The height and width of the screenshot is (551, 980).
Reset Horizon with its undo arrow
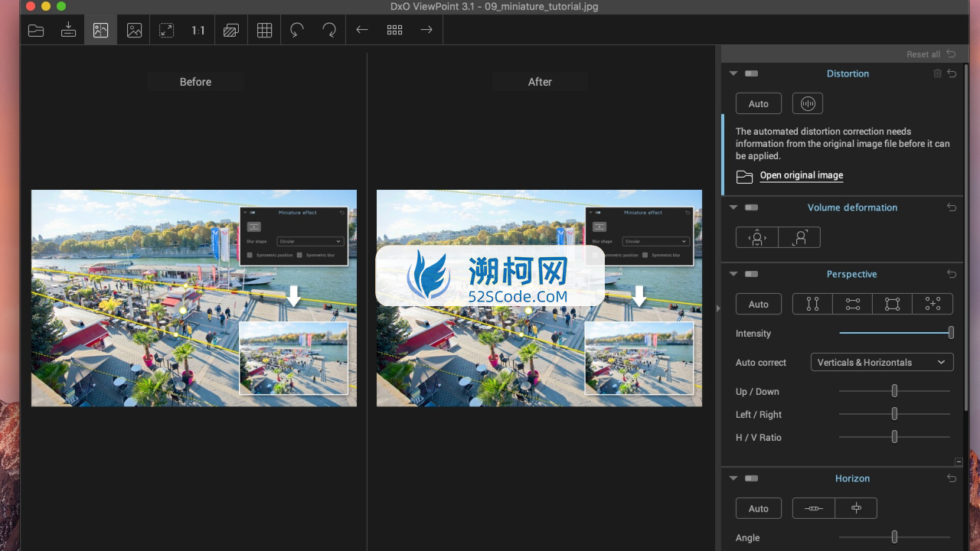click(952, 478)
